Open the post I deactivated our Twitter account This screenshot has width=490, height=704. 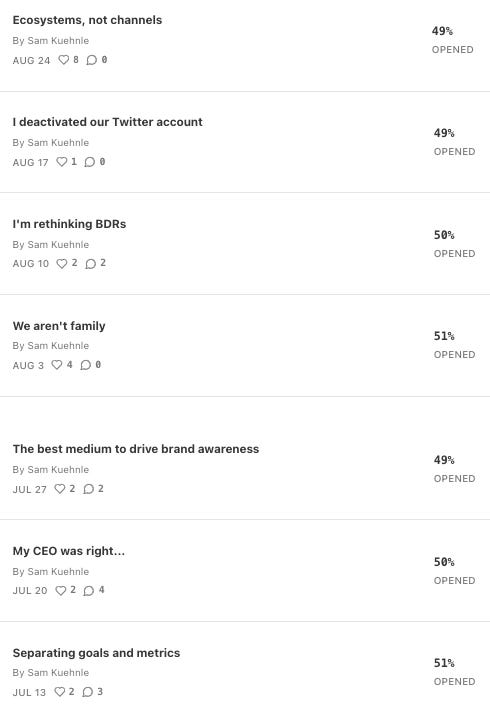click(x=107, y=122)
